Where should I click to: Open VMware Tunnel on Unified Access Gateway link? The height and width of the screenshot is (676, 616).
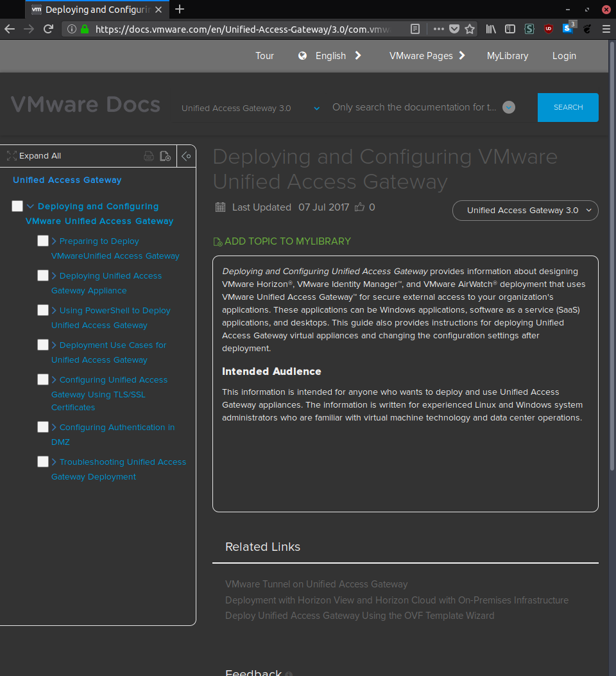pyautogui.click(x=316, y=584)
